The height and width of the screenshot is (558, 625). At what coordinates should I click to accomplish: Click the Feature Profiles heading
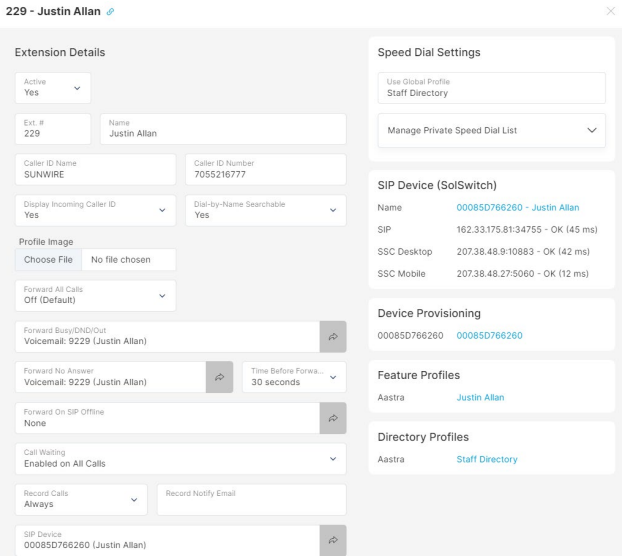[419, 375]
